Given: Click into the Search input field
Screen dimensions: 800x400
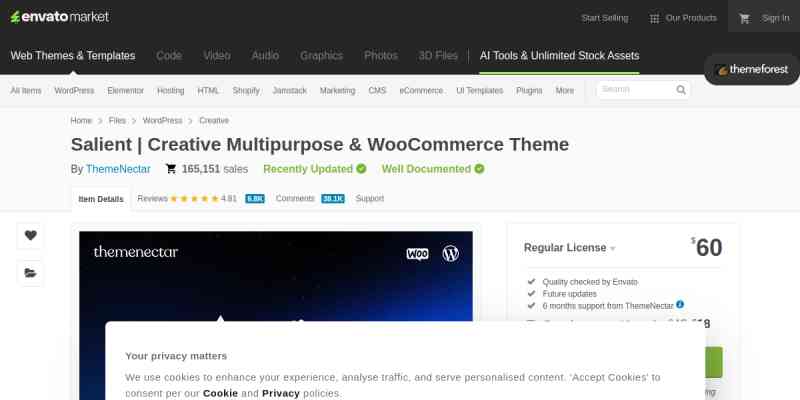Looking at the screenshot, I should pyautogui.click(x=635, y=90).
